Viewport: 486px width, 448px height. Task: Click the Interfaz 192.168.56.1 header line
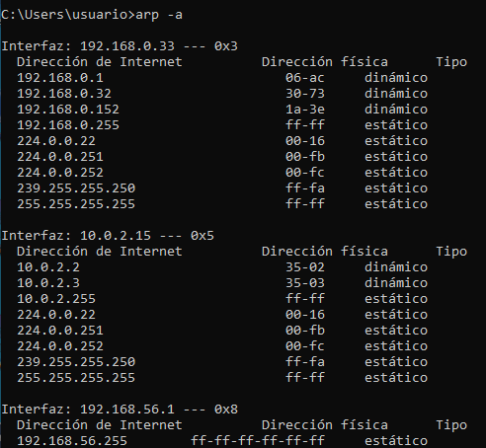[120, 410]
